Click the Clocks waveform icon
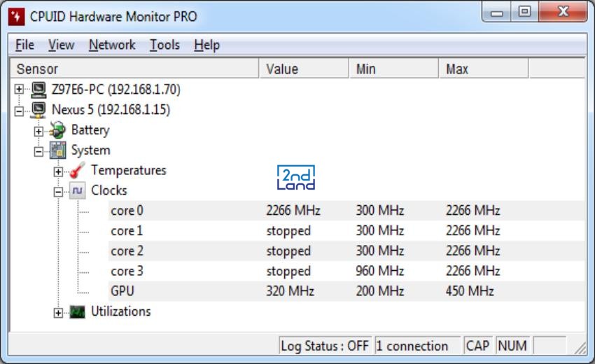The height and width of the screenshot is (364, 595). coord(78,190)
